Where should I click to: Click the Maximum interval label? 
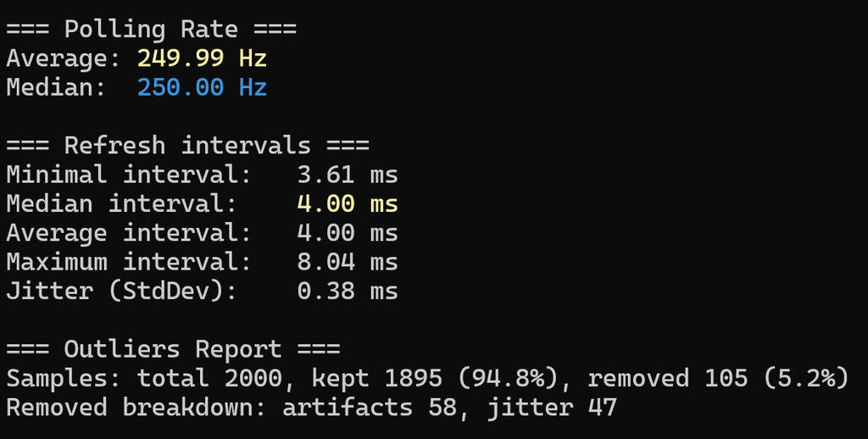[x=129, y=262]
